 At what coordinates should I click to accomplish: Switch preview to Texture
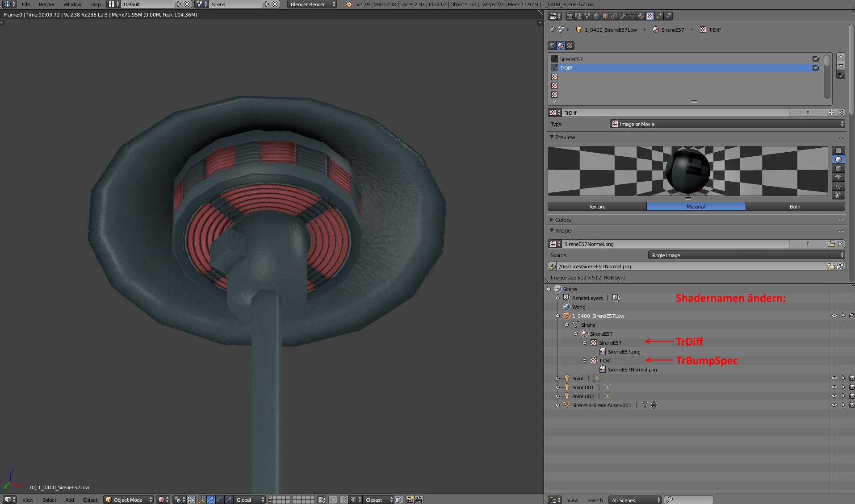point(597,207)
